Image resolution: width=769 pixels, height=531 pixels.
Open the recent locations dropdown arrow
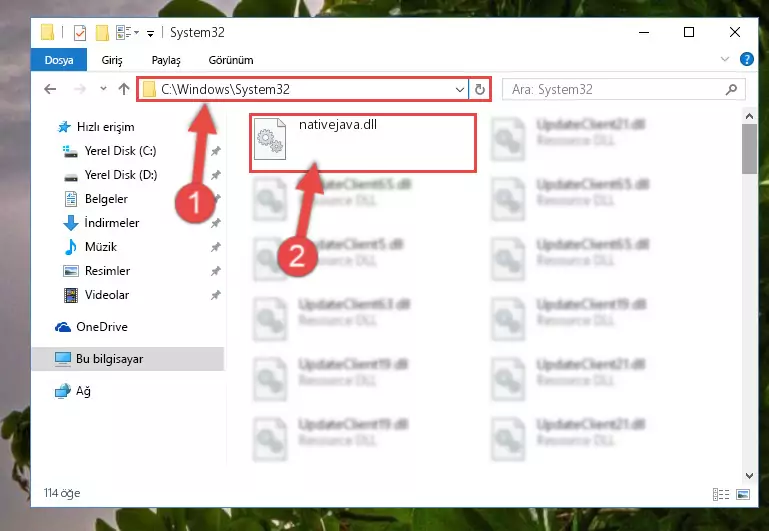pos(103,89)
